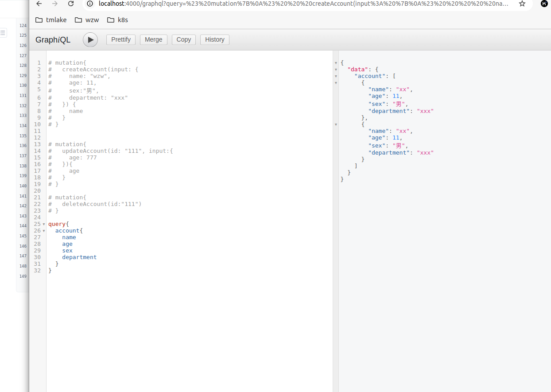Open the wzw bookmarks folder
The image size is (551, 392).
[87, 20]
